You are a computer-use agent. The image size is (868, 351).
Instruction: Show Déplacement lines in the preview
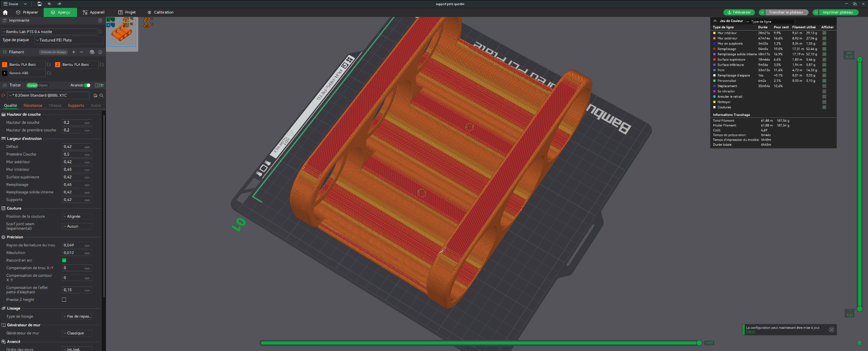pyautogui.click(x=824, y=86)
